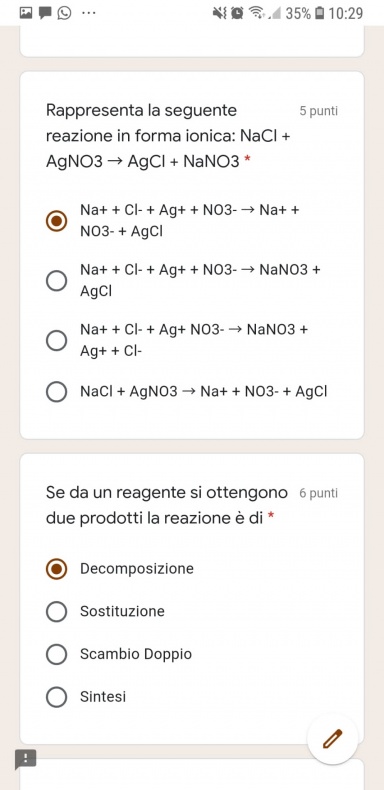Tap the 10:29 clock in status bar
The height and width of the screenshot is (790, 384).
pyautogui.click(x=346, y=13)
